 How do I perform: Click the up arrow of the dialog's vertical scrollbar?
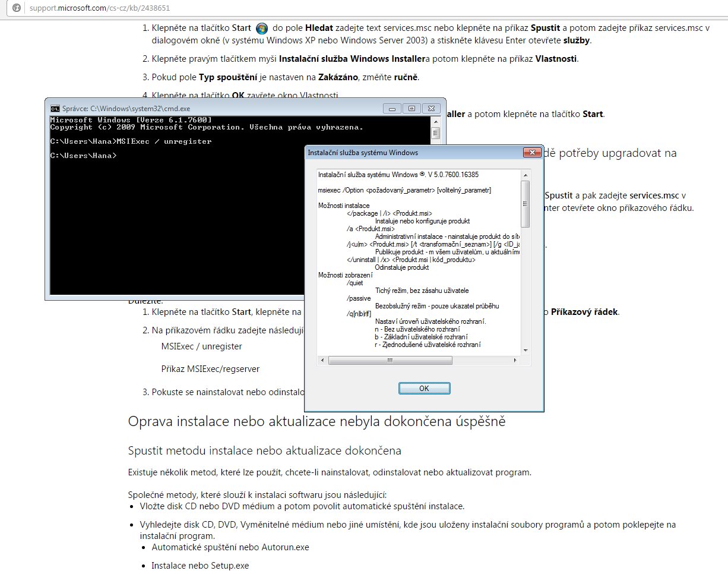[526, 175]
